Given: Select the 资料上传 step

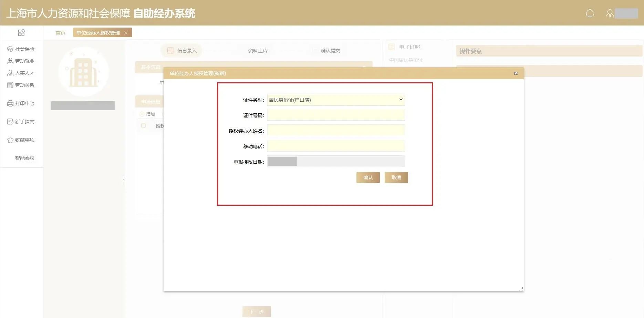Looking at the screenshot, I should tap(258, 51).
